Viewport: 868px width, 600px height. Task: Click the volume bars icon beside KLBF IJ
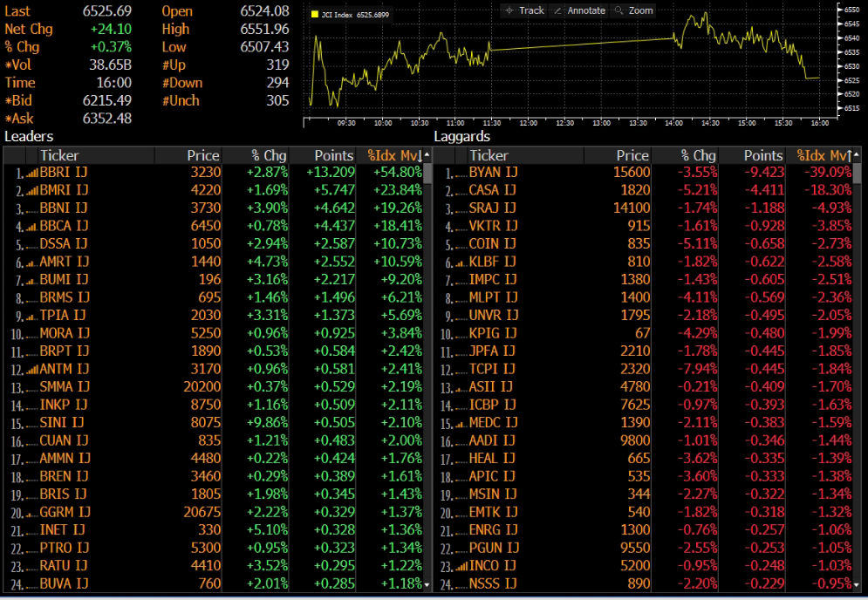pyautogui.click(x=461, y=262)
